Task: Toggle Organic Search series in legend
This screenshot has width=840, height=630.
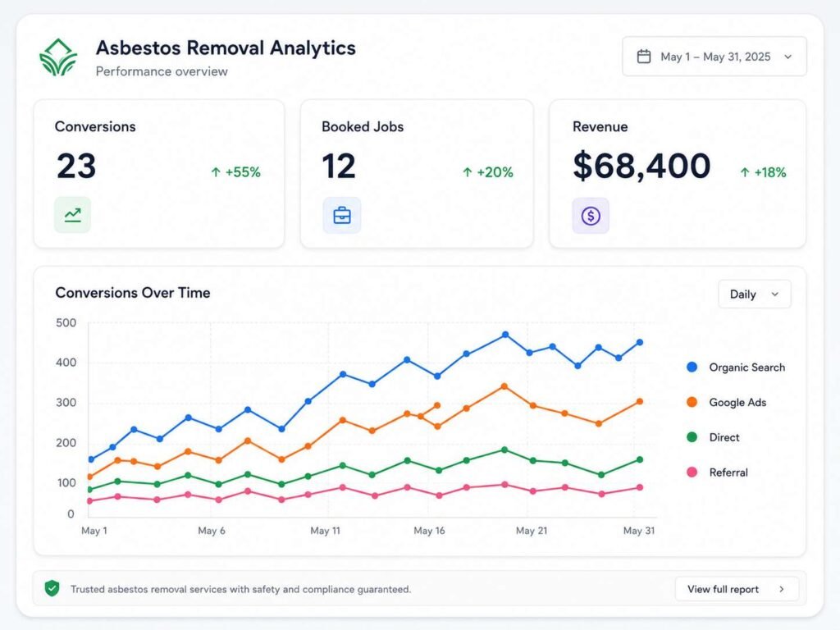Action: click(x=736, y=367)
